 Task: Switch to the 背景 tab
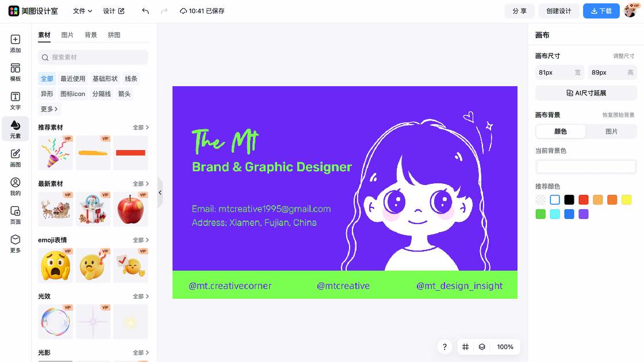click(x=91, y=35)
